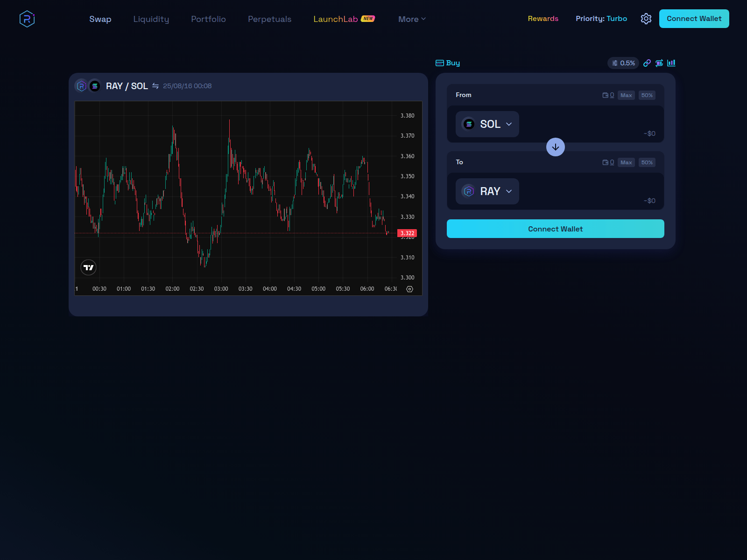Click Connect Wallet in the header
This screenshot has width=747, height=560.
[x=694, y=19]
